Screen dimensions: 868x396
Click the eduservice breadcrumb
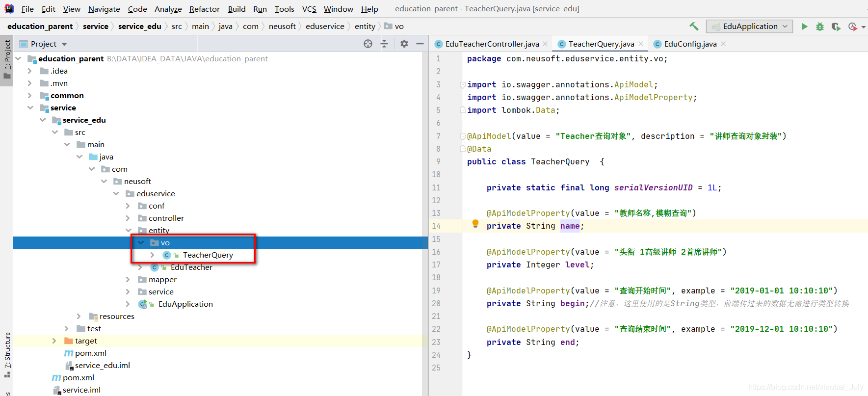325,26
